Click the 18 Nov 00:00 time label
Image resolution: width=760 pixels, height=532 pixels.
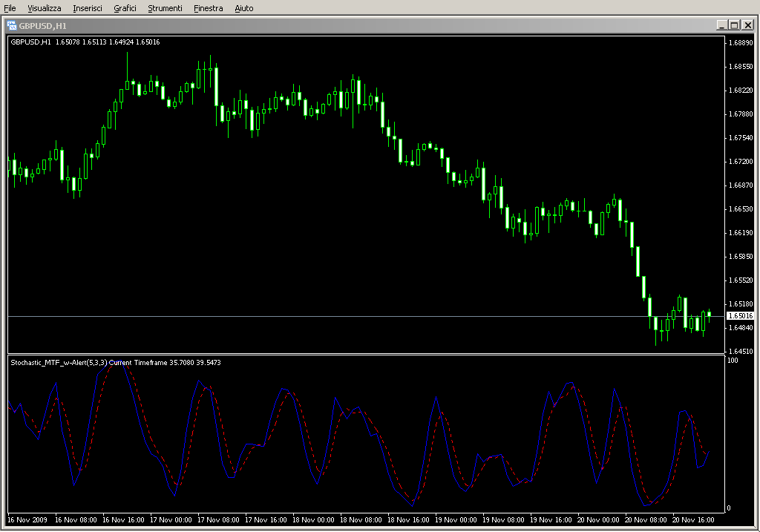(313, 520)
